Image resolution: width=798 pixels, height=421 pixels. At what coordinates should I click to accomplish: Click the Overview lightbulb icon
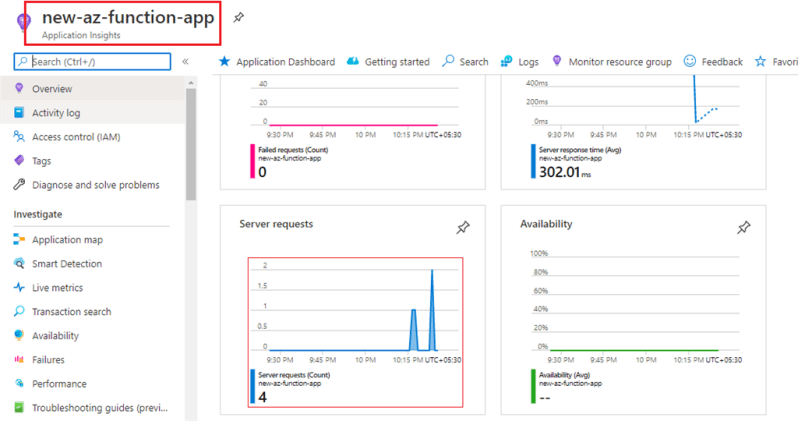coord(19,88)
